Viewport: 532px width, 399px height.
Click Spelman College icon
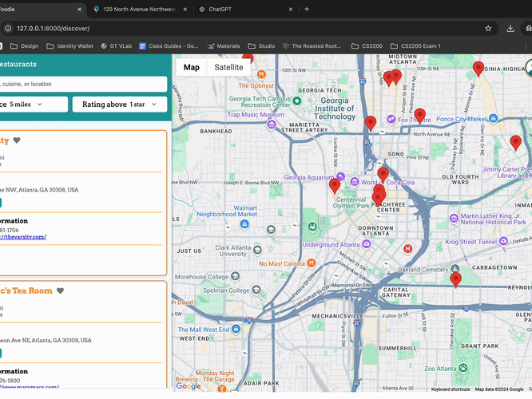pos(256,290)
